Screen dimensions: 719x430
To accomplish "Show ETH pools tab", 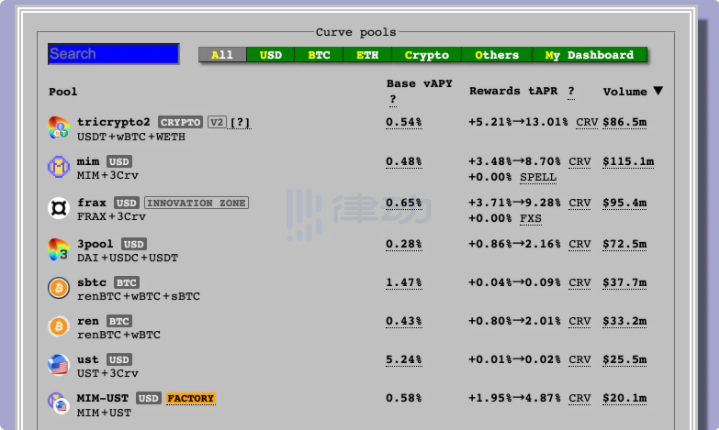I will pos(367,55).
